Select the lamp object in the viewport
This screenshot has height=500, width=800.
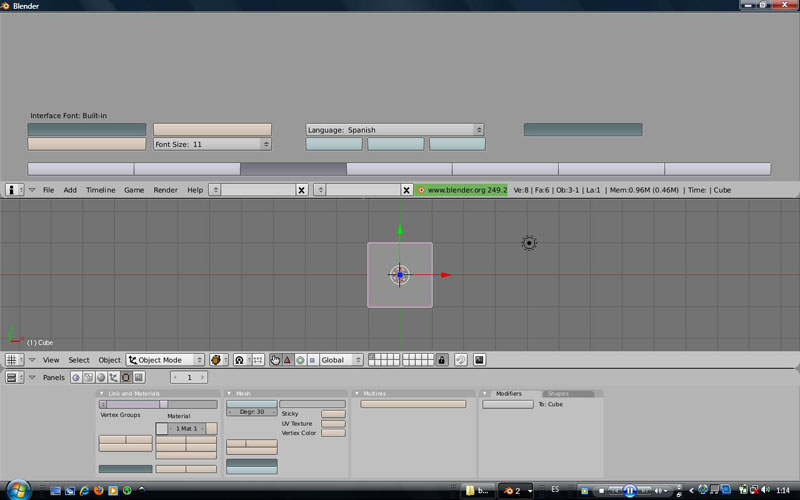pos(529,243)
